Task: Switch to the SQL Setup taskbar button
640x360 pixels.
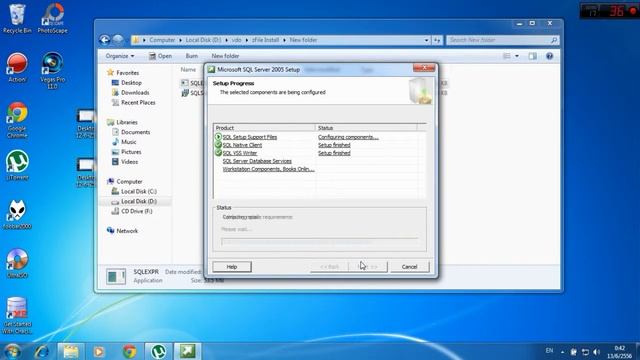Action: [x=188, y=351]
